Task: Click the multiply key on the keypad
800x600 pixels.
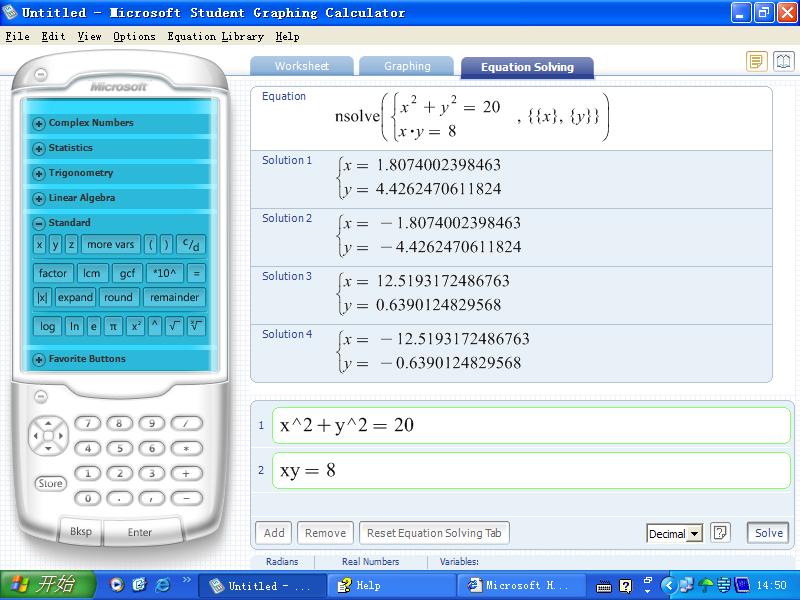Action: tap(186, 448)
